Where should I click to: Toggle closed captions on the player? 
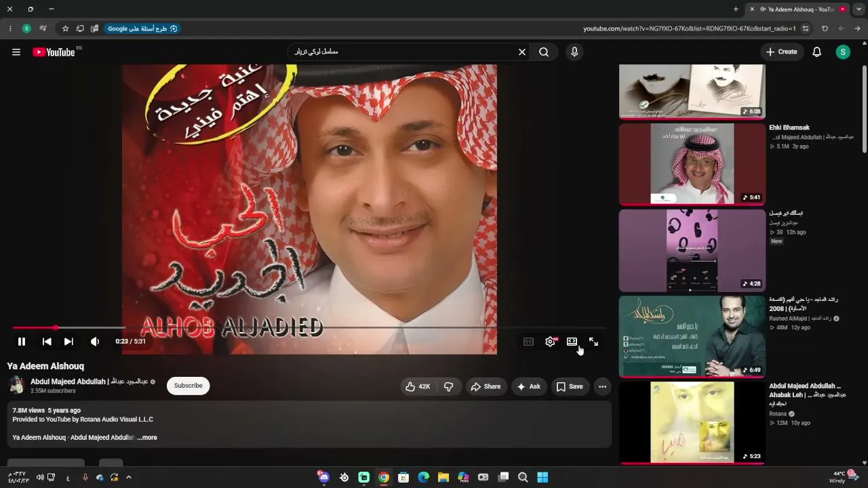point(528,342)
